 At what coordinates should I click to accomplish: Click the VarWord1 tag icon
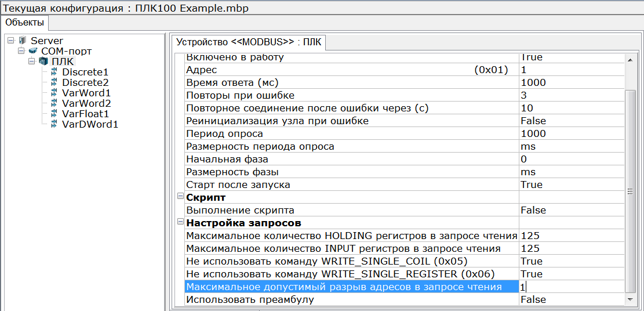(x=54, y=93)
